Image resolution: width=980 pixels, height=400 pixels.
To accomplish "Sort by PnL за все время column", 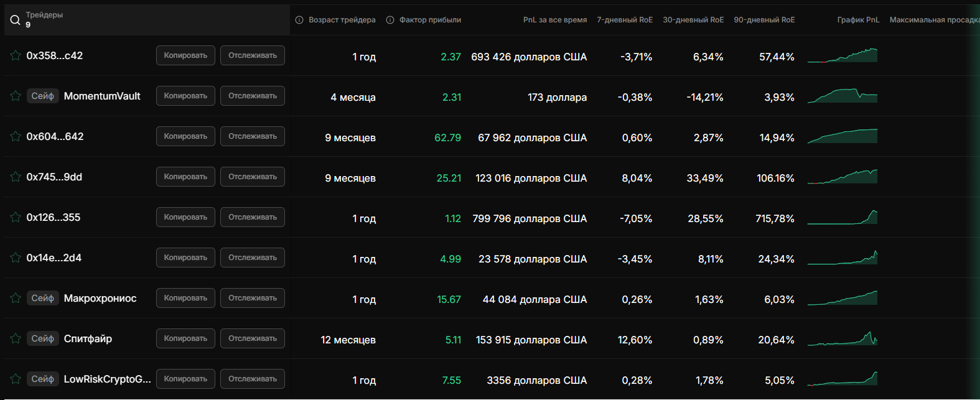I will (x=554, y=20).
